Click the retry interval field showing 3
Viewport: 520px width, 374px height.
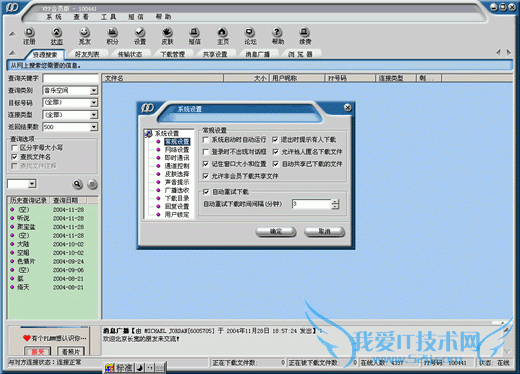[x=312, y=204]
